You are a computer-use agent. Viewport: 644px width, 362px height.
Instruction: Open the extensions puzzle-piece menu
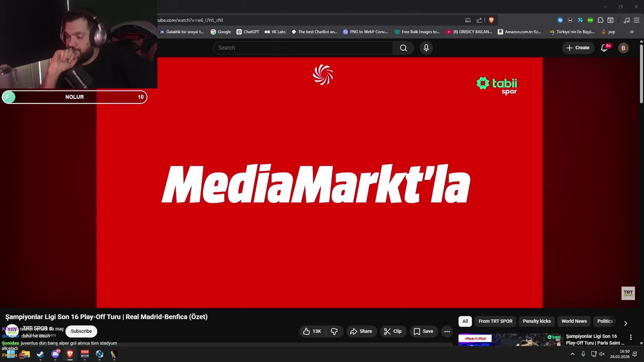600,20
